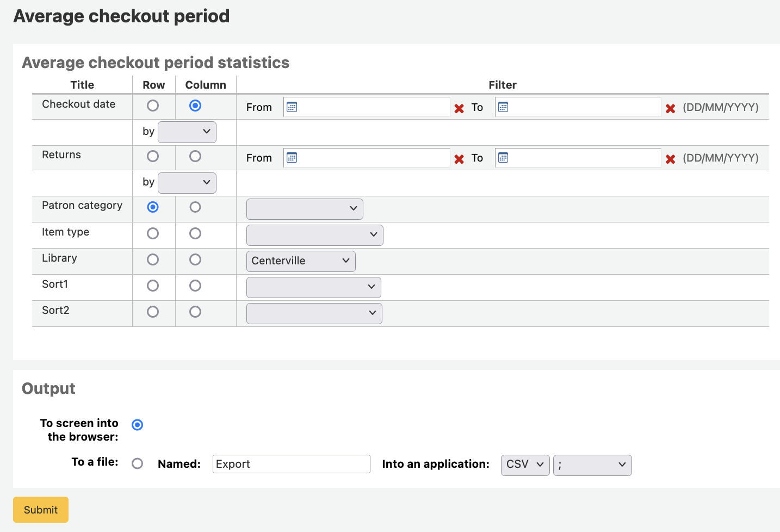Viewport: 780px width, 532px height.
Task: Select Row radio for Item type
Action: tap(153, 233)
